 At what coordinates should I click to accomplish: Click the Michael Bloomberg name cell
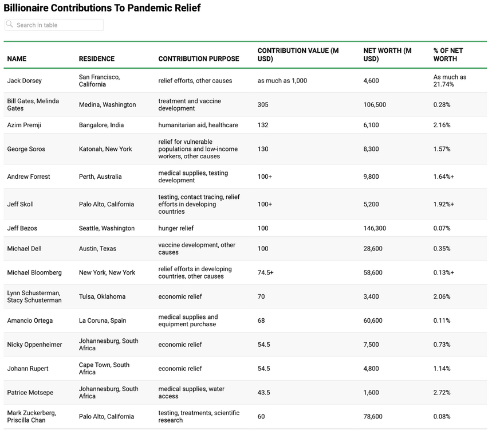tap(34, 273)
